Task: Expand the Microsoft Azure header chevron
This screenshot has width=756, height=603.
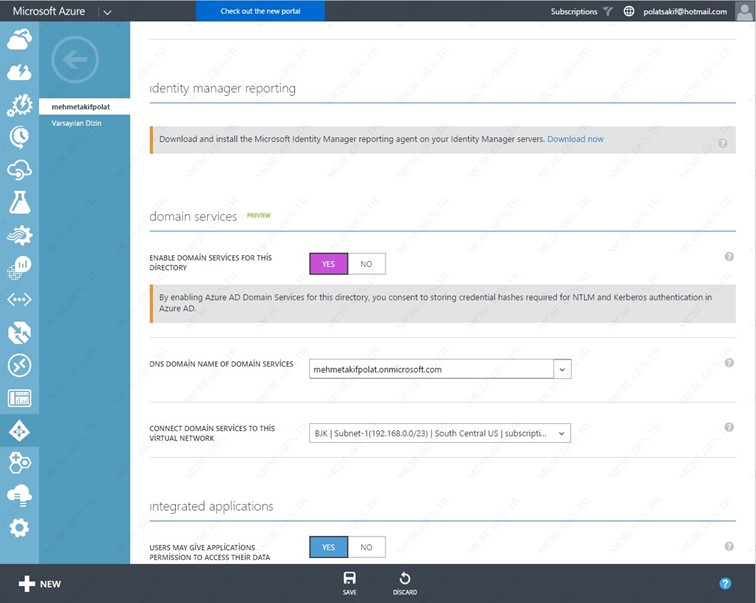Action: click(x=108, y=12)
